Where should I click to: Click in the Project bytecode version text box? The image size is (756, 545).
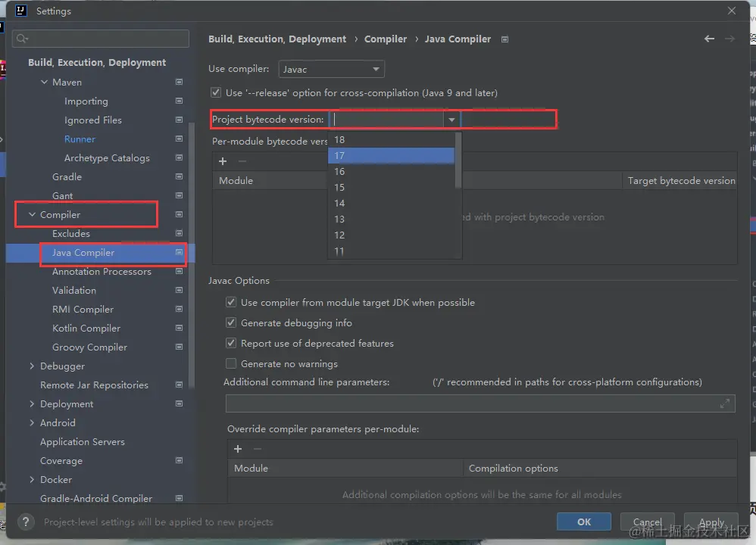click(386, 120)
